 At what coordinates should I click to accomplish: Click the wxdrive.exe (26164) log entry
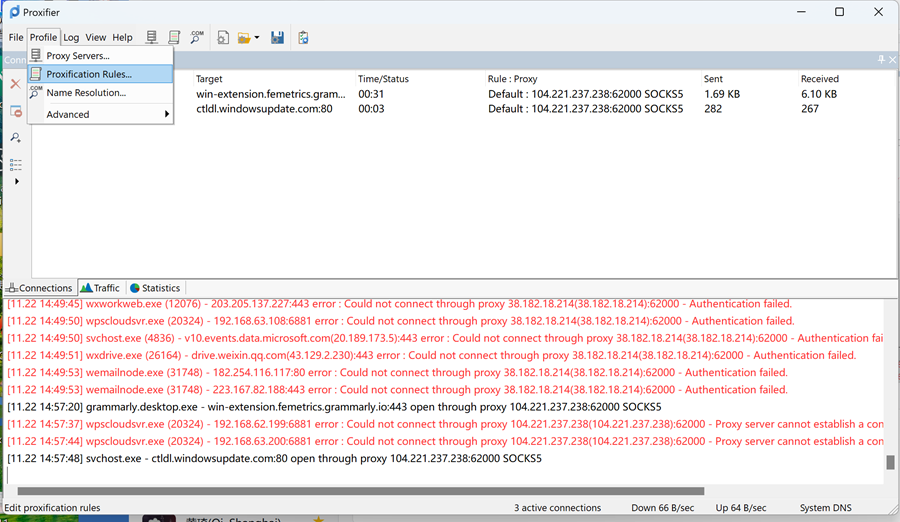click(432, 355)
